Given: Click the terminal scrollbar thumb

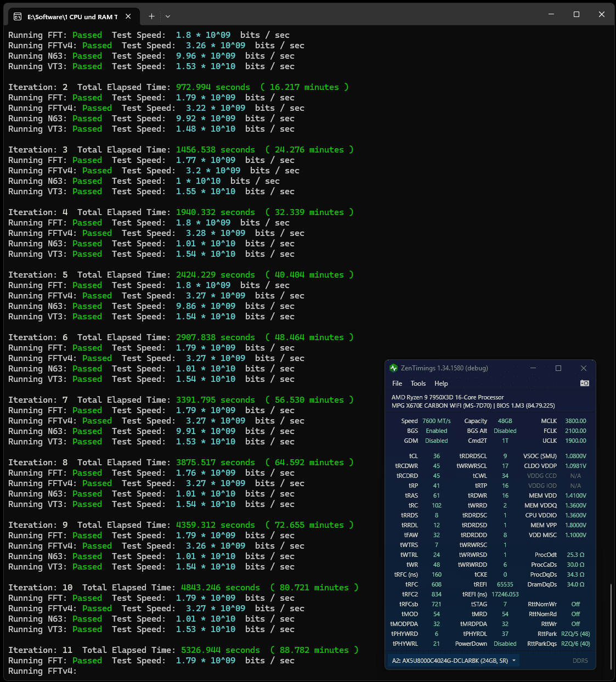Looking at the screenshot, I should 612,627.
